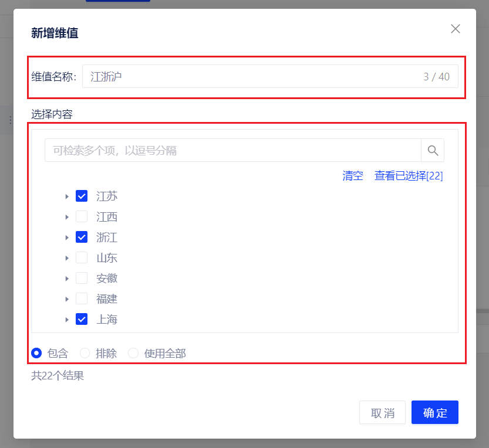Image resolution: width=489 pixels, height=448 pixels.
Task: Expand the 上海 tree node arrow
Action: point(67,320)
